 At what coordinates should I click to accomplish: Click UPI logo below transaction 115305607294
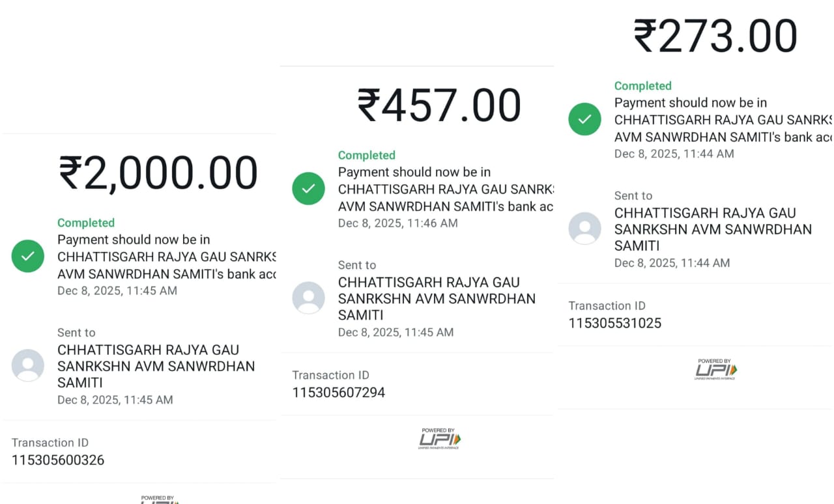(439, 439)
